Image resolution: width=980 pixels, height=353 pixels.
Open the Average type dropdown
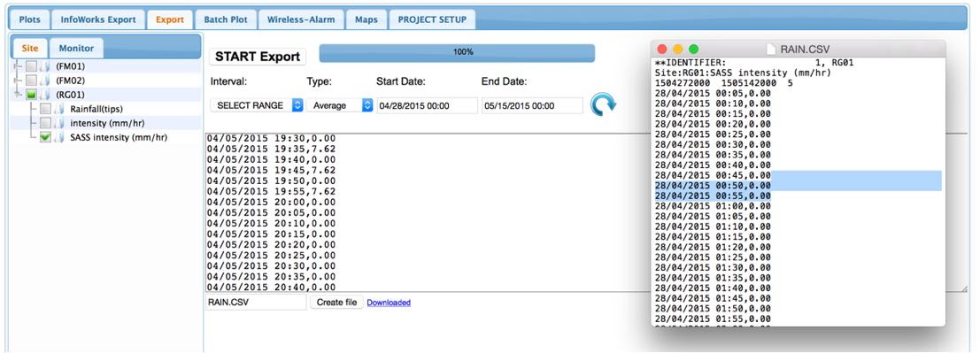tap(340, 105)
